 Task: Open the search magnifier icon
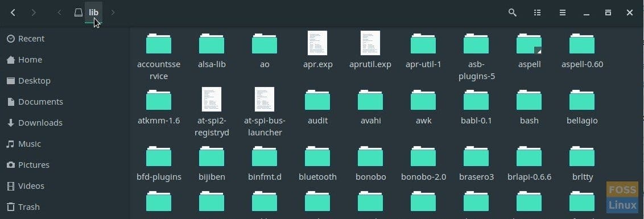(512, 13)
